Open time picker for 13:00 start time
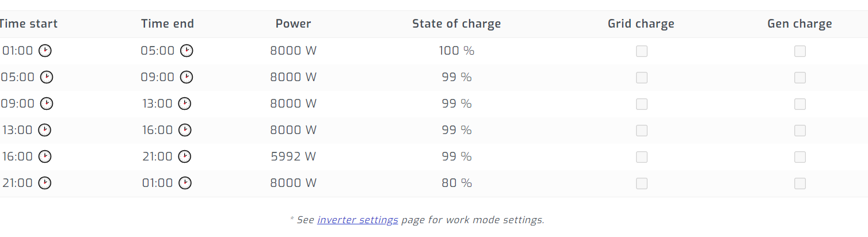Screen dimensions: 868x237 (45, 130)
